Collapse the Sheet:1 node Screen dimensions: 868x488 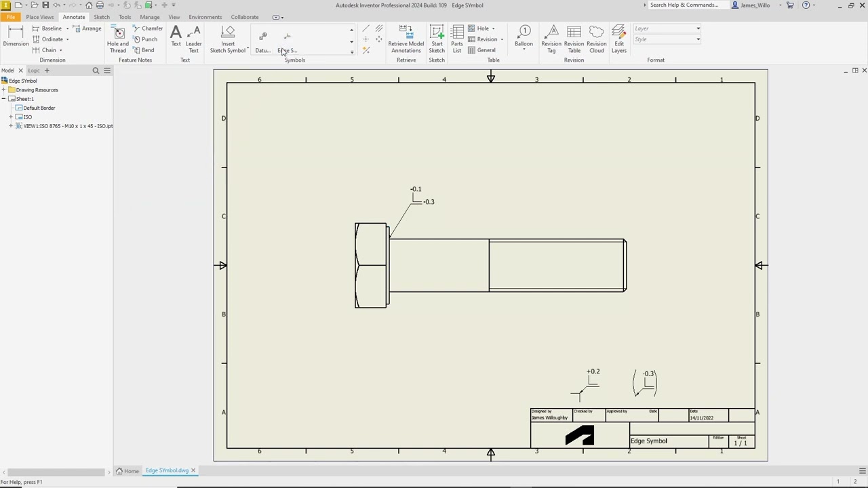point(3,99)
